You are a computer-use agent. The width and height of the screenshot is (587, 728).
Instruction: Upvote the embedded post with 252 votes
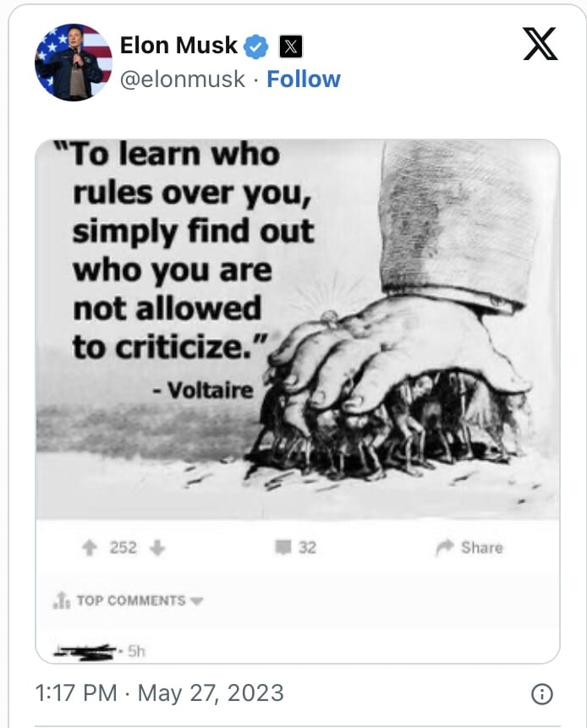click(89, 548)
